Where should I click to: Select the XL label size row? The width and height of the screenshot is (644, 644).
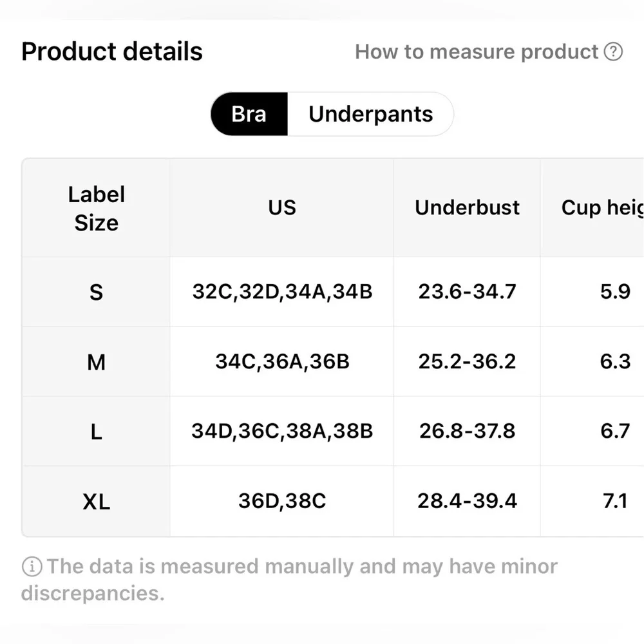[96, 501]
